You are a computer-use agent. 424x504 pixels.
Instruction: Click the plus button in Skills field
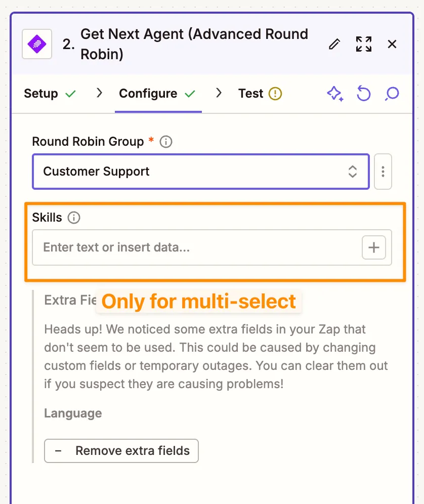point(374,247)
